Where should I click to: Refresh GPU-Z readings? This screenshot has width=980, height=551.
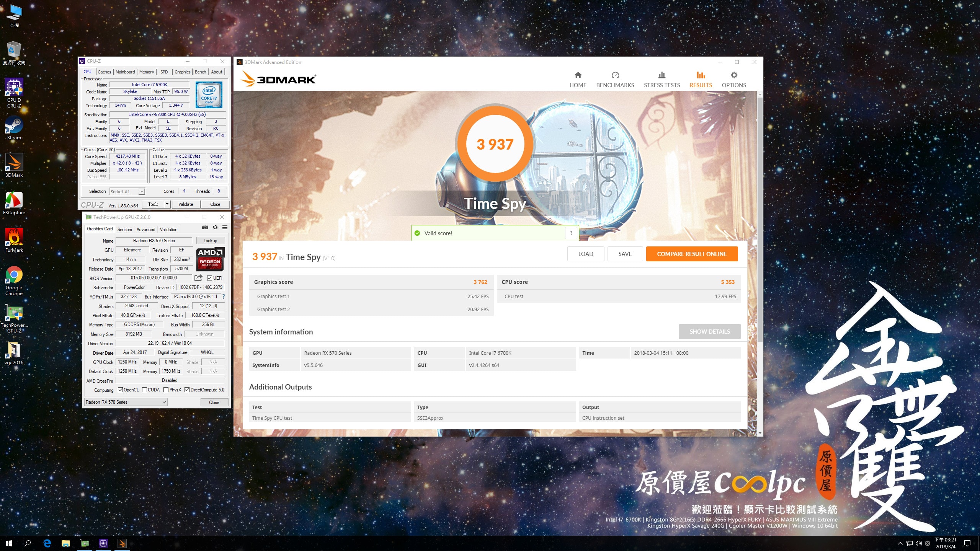tap(215, 227)
